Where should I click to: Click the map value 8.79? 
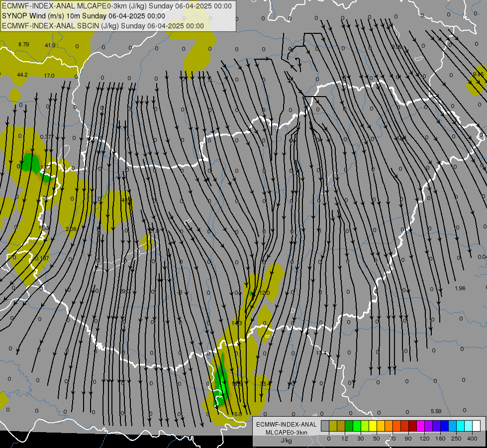[x=23, y=44]
